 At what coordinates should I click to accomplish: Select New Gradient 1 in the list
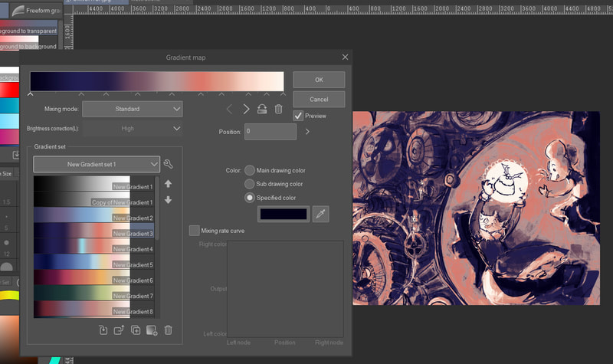93,183
